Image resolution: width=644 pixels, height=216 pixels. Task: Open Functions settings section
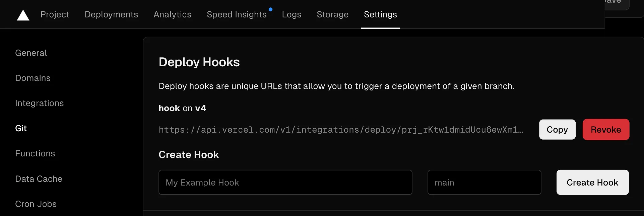(x=35, y=153)
